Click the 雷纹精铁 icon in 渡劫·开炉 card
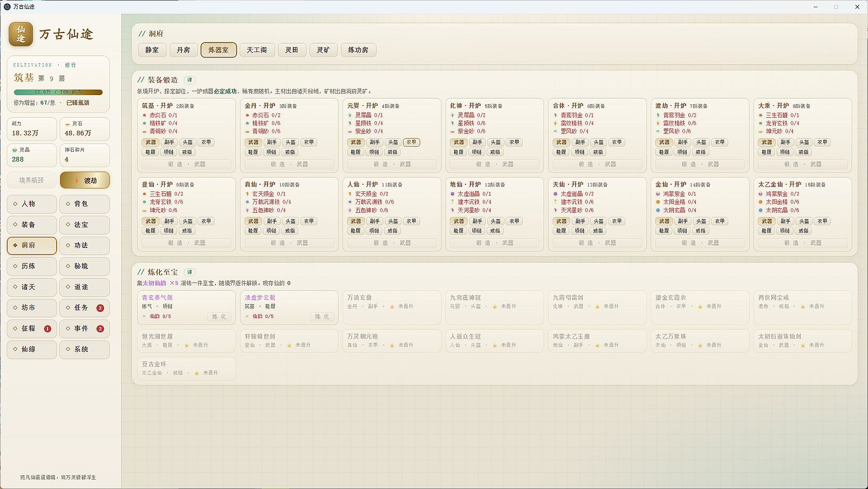868x489 pixels. [x=658, y=123]
